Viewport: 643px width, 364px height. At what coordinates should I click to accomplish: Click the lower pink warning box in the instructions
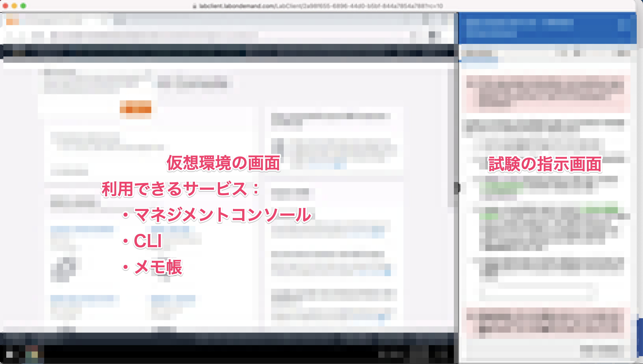546,323
